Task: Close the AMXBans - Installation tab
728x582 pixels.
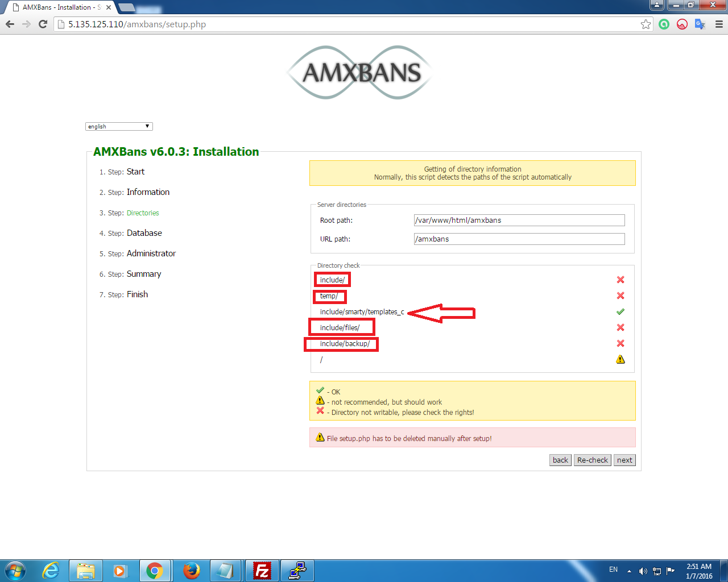Action: (x=108, y=7)
